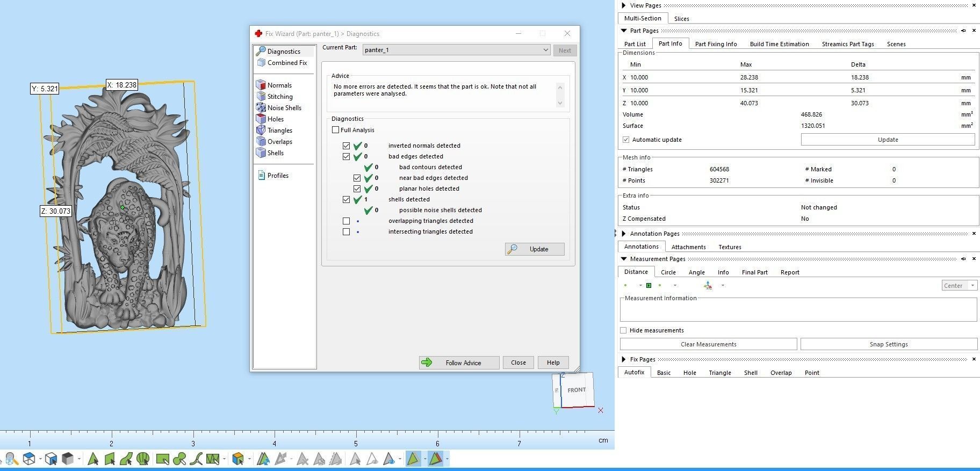Uncheck near bad edges detected checkbox
Viewport: 980px width, 471px height.
pos(357,178)
